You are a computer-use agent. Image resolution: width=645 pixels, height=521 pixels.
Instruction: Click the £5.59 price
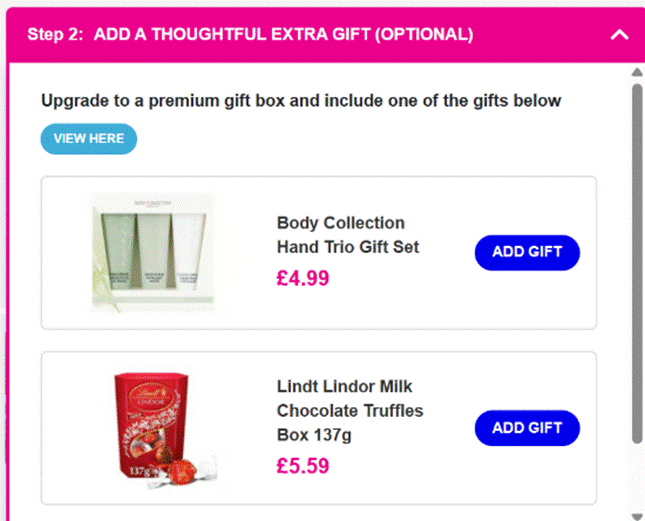(303, 466)
